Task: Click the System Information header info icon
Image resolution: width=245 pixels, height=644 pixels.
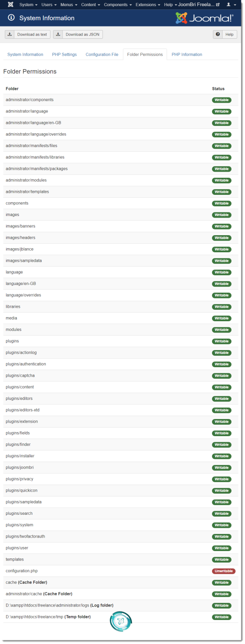Action: 11,18
